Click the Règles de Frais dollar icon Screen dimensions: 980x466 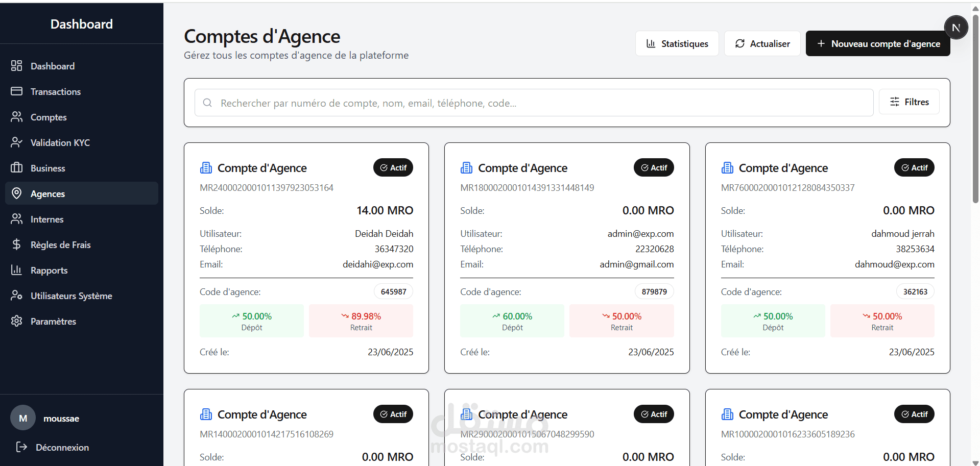click(17, 244)
